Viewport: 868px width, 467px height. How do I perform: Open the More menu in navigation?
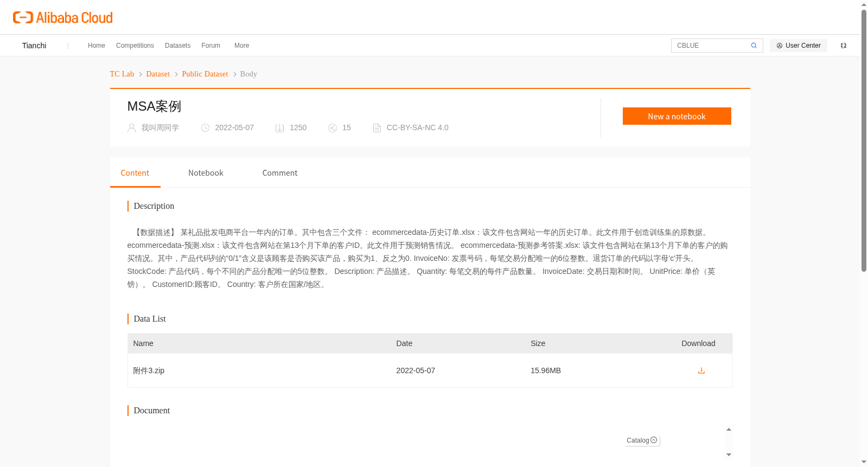[241, 46]
